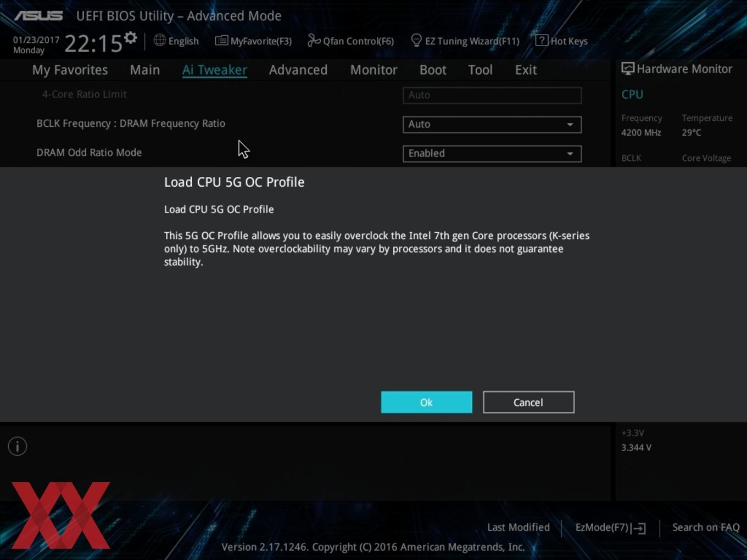The image size is (747, 560).
Task: Switch to the Main tab
Action: 145,70
